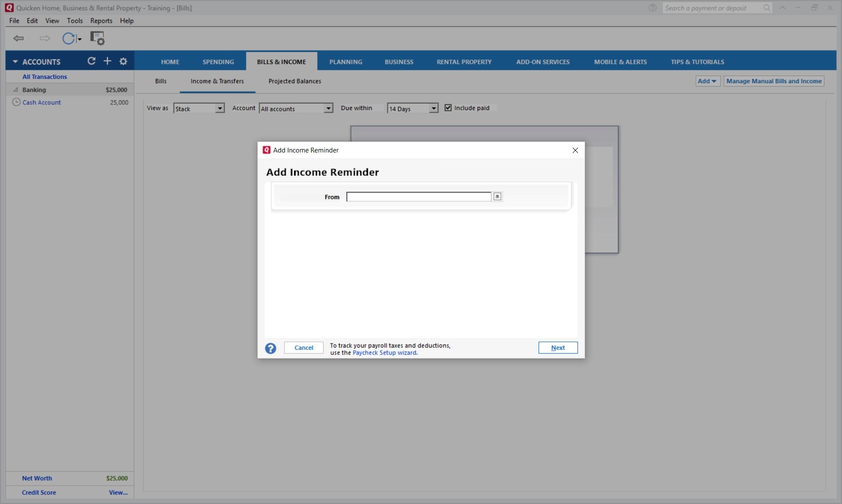Open the Reports menu
The image size is (842, 504).
[x=101, y=21]
